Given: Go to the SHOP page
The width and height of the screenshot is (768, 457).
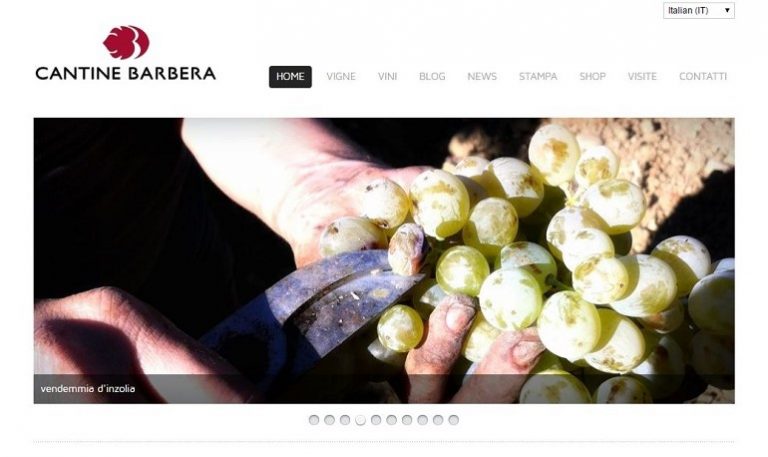Looking at the screenshot, I should 592,76.
